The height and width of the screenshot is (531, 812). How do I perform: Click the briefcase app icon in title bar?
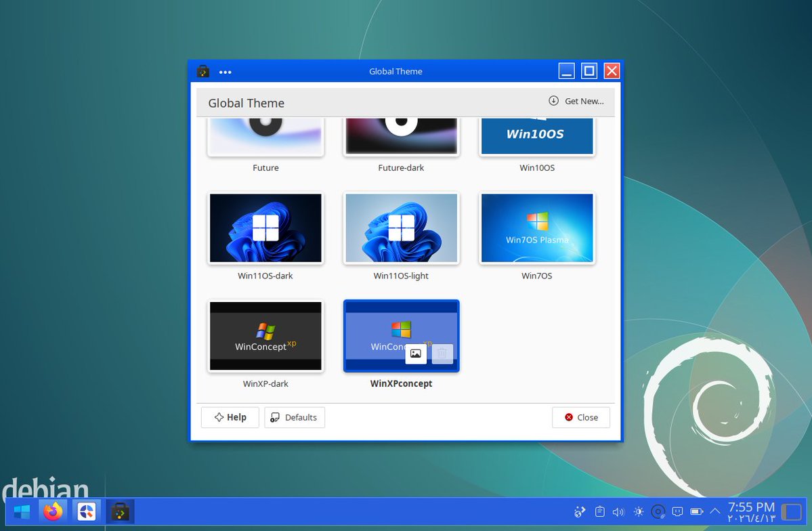coord(203,72)
